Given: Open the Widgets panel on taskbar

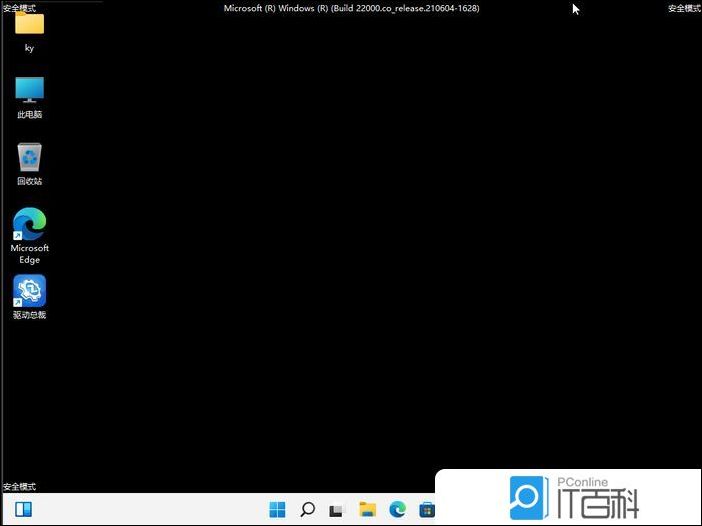Looking at the screenshot, I should 23,509.
